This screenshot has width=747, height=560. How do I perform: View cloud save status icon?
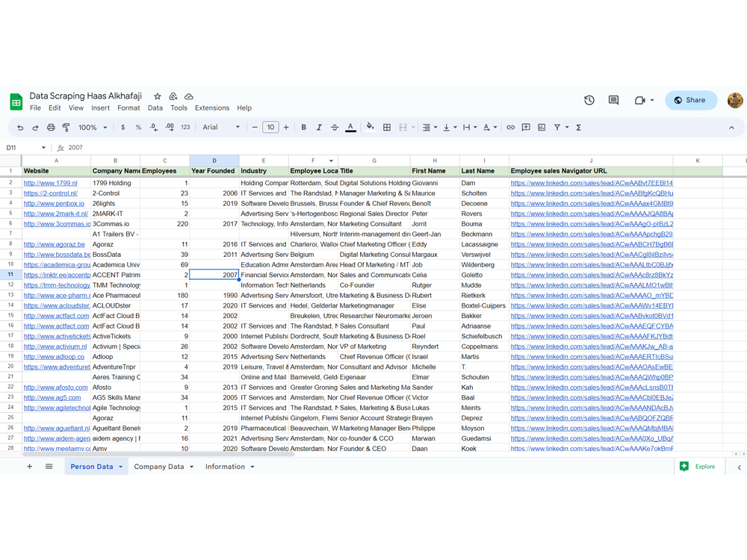(189, 96)
